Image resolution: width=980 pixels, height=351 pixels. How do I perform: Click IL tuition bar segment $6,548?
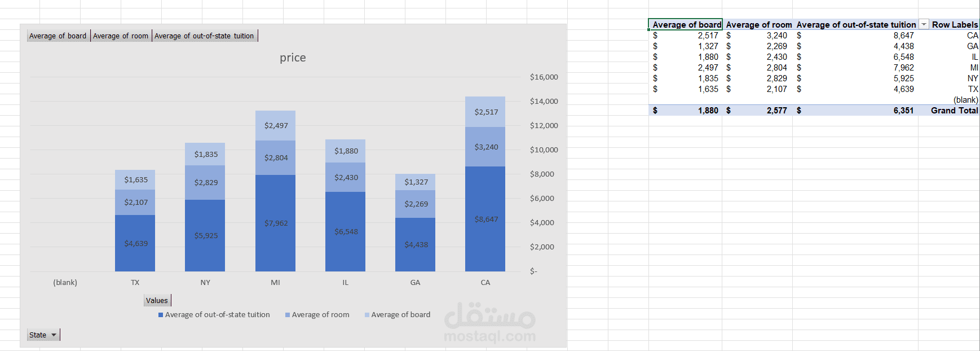345,231
